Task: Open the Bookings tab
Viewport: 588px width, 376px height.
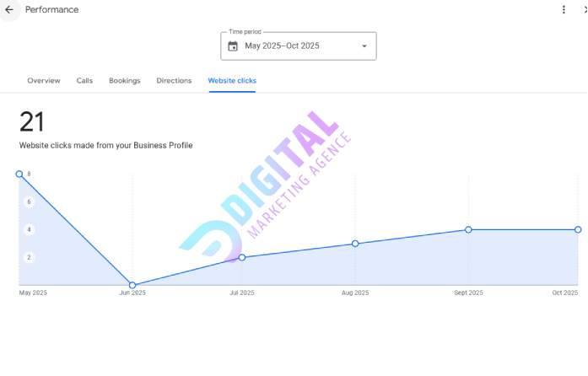Action: click(125, 81)
